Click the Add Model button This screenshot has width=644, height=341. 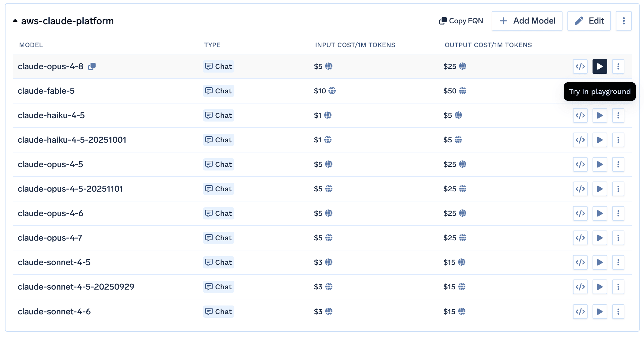527,21
